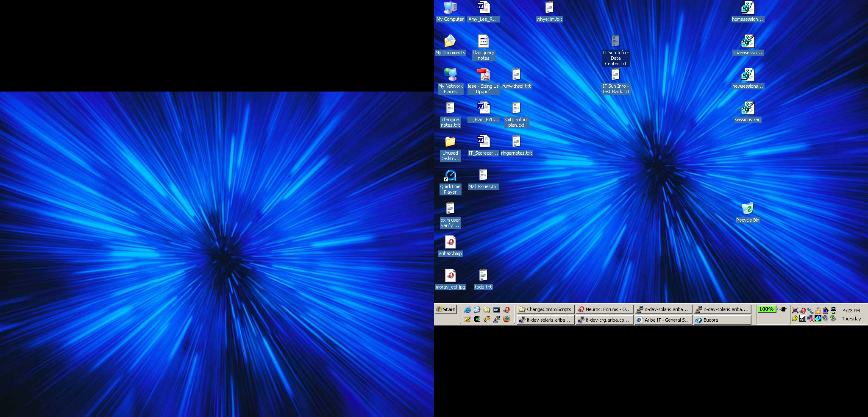The height and width of the screenshot is (417, 868).
Task: Select IT_Plan_FY0 Word document
Action: (483, 112)
